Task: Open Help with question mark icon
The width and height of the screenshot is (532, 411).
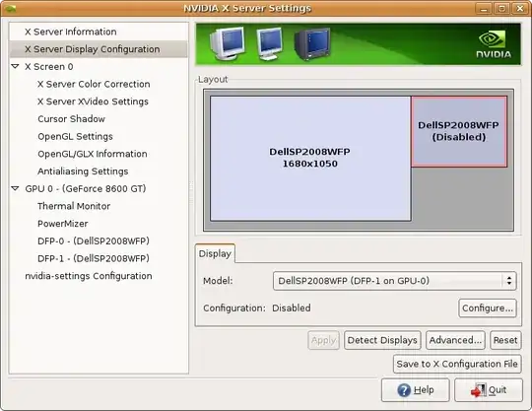Action: point(416,390)
